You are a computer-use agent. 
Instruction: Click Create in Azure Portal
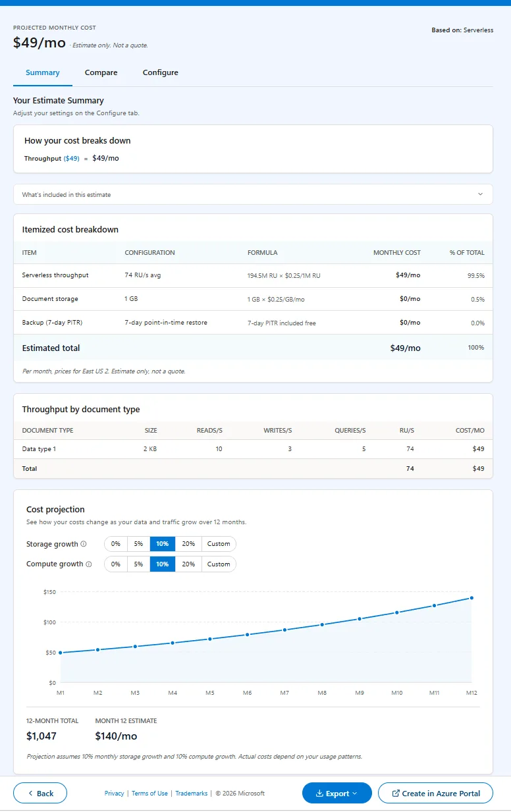[435, 794]
